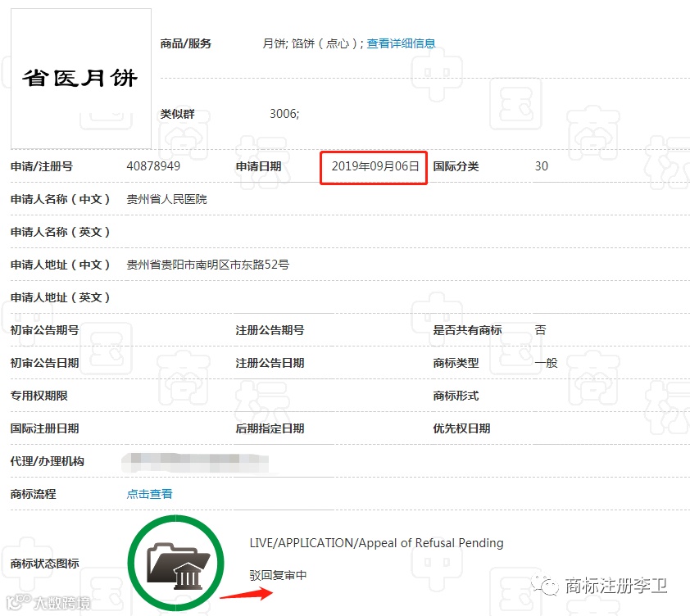690x616 pixels.
Task: Click the international class value 30
Action: click(x=542, y=166)
